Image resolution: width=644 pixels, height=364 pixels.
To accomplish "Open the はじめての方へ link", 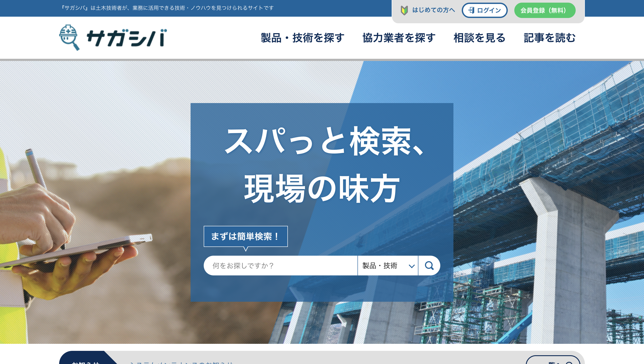I will pos(433,10).
